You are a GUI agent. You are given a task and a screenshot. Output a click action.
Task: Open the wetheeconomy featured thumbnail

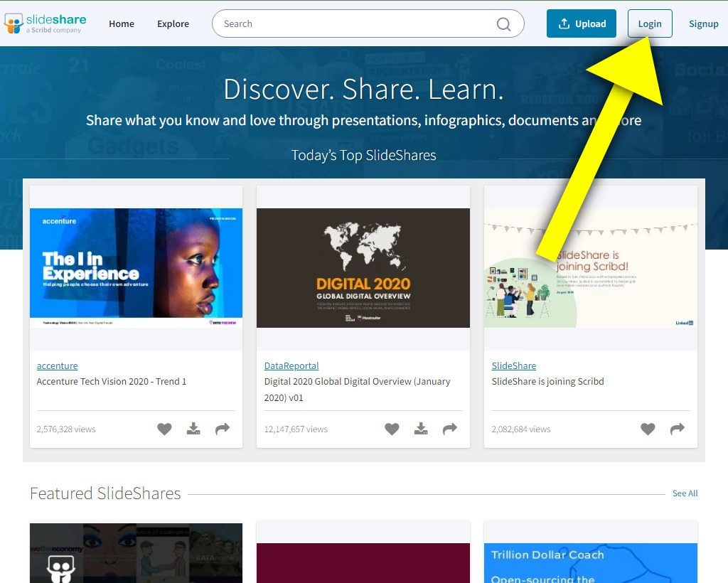point(136,553)
